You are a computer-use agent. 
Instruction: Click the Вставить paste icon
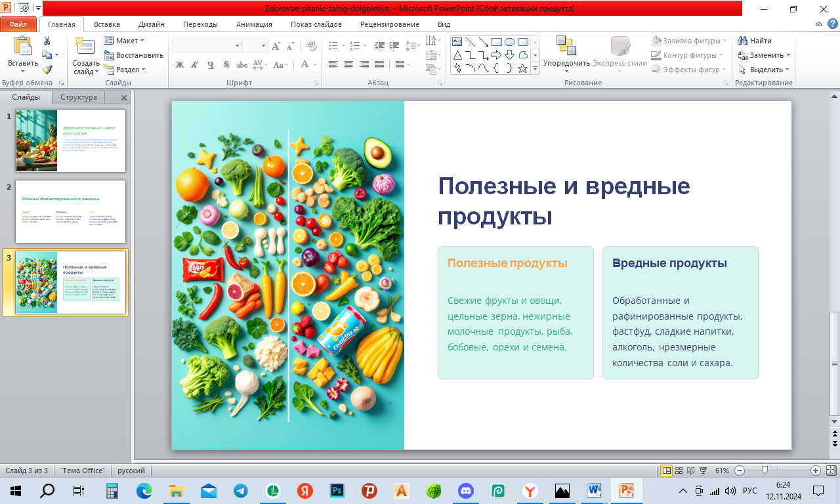[x=23, y=47]
